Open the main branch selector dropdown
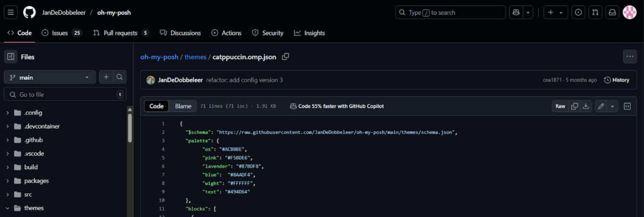 click(50, 77)
